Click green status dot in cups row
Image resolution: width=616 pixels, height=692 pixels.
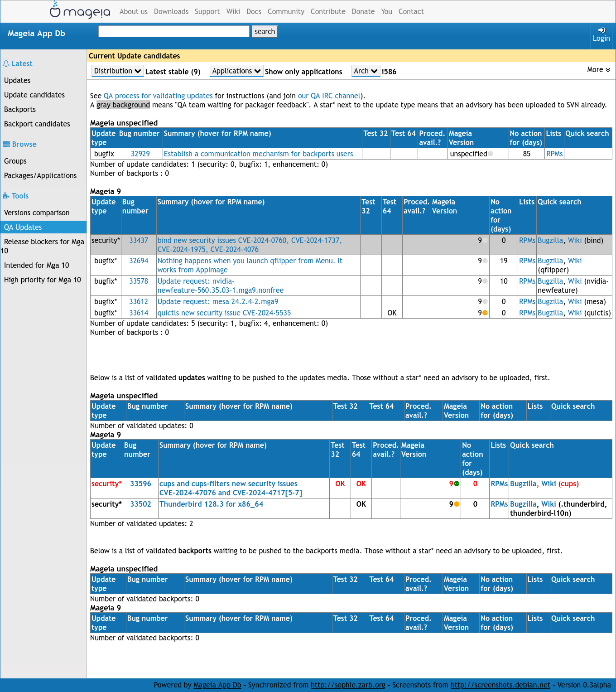(457, 484)
